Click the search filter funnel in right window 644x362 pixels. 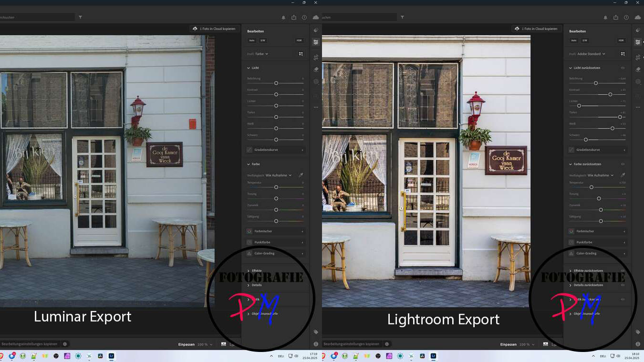(402, 17)
